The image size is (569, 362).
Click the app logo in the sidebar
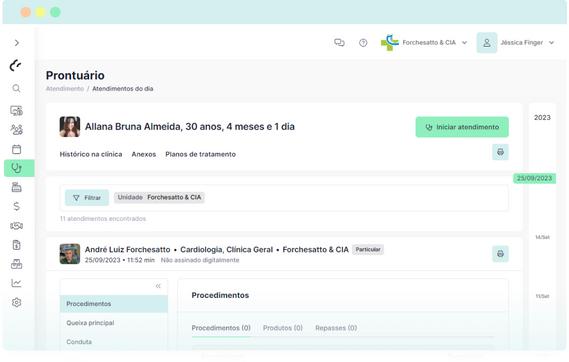(15, 65)
